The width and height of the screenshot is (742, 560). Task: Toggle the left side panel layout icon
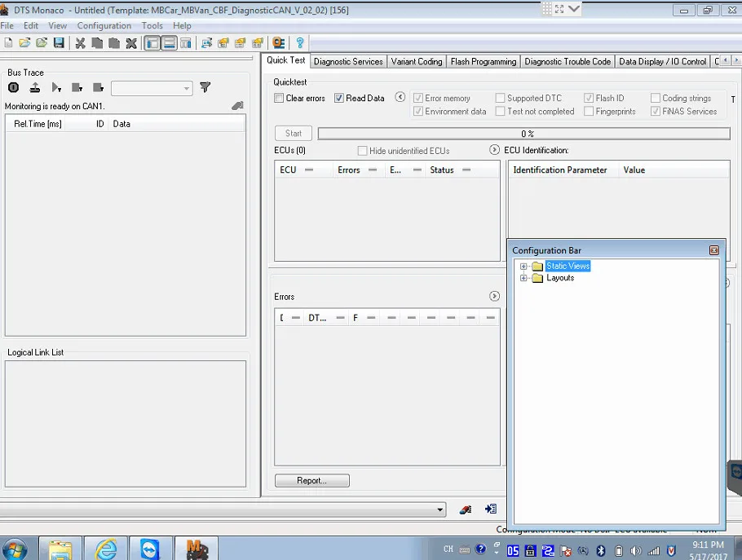coord(152,43)
